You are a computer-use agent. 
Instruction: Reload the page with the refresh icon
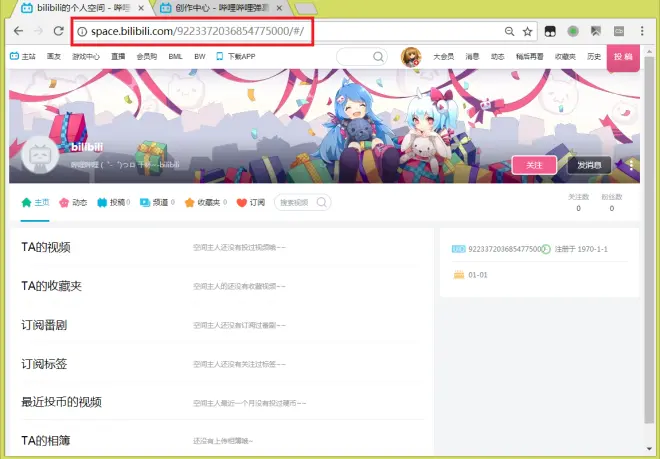[59, 31]
